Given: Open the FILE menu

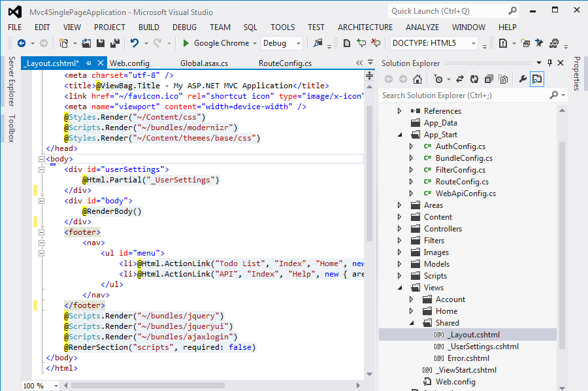Looking at the screenshot, I should coord(14,27).
